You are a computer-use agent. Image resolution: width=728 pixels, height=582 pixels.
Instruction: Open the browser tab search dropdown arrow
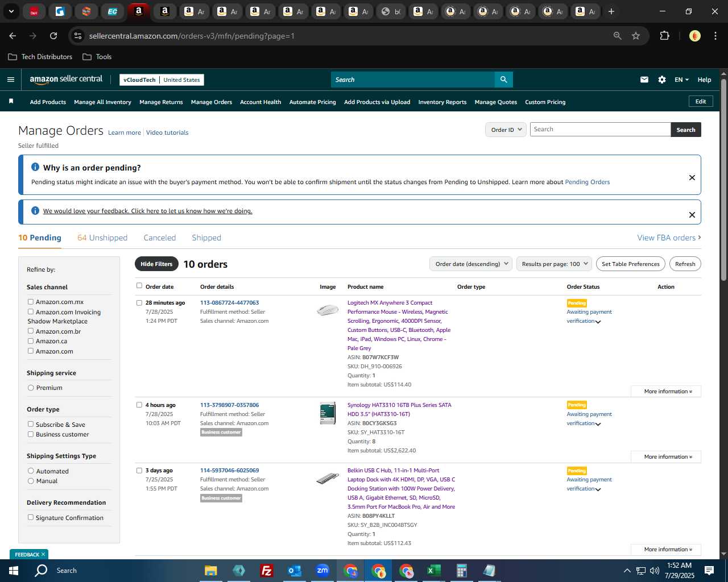tap(11, 11)
